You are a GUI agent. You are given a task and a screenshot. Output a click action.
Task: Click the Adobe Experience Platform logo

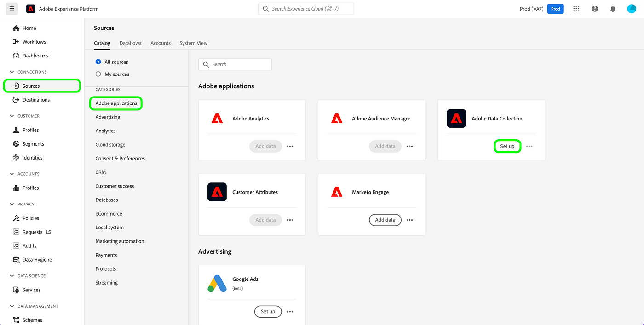31,9
